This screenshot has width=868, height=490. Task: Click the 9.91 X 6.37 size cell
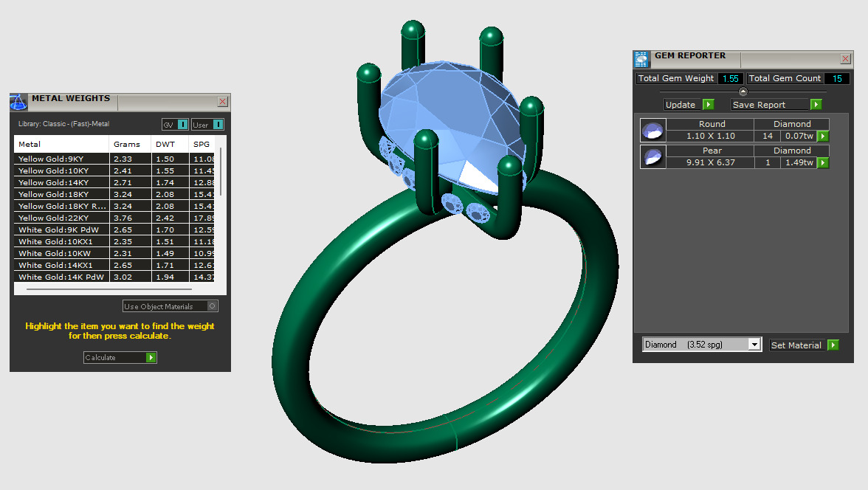click(x=710, y=163)
